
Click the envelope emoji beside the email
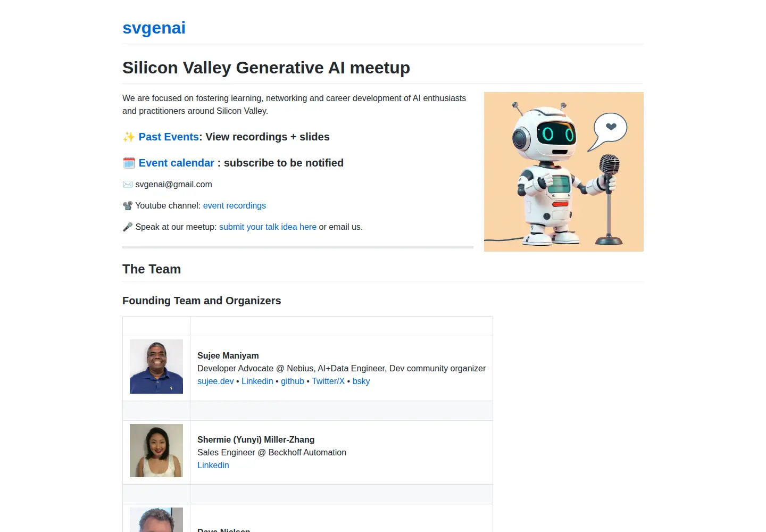(x=128, y=185)
